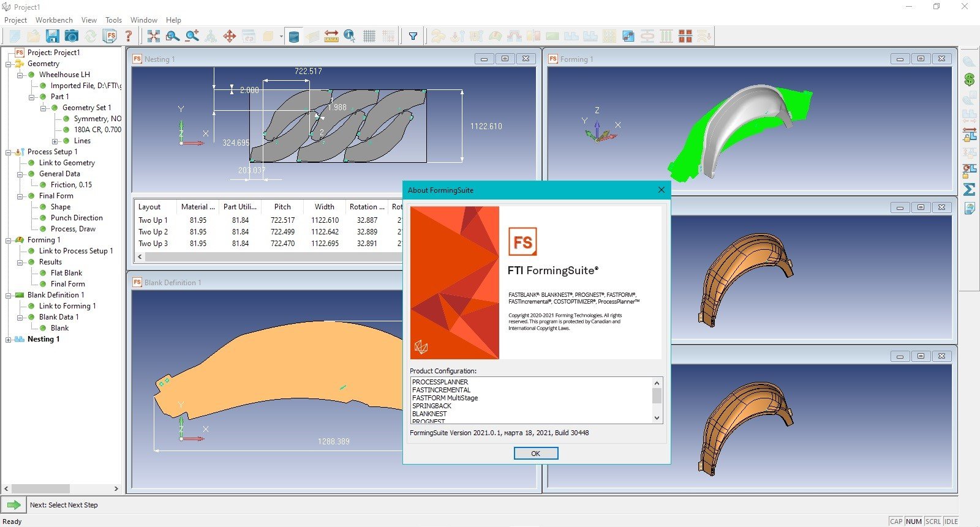The width and height of the screenshot is (980, 527).
Task: Select SPRINGBACK in product configuration list
Action: click(432, 406)
